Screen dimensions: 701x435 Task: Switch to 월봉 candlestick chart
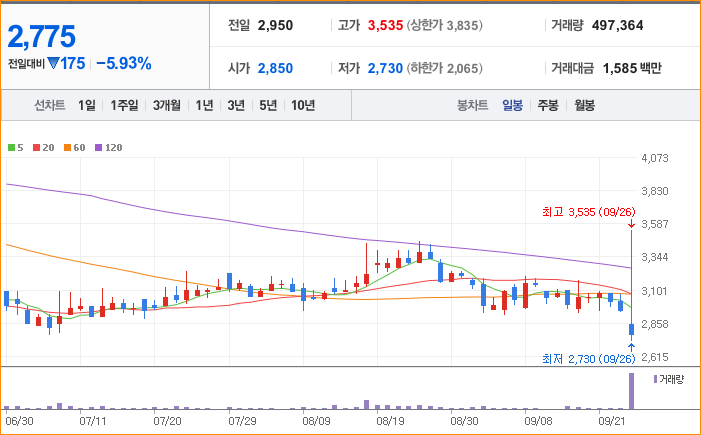click(584, 106)
